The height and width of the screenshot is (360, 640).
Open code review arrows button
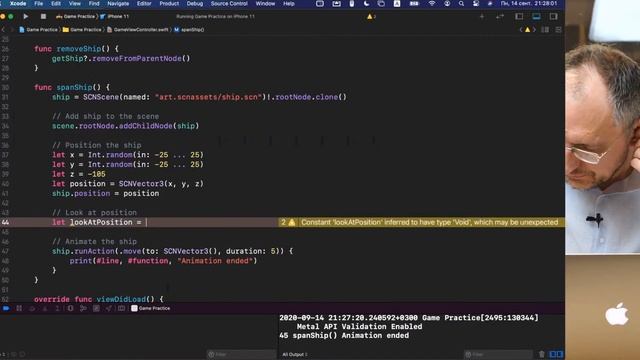click(500, 16)
